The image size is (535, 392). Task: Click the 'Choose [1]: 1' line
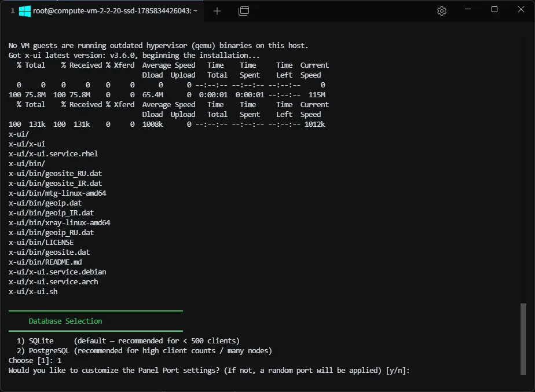(x=35, y=361)
